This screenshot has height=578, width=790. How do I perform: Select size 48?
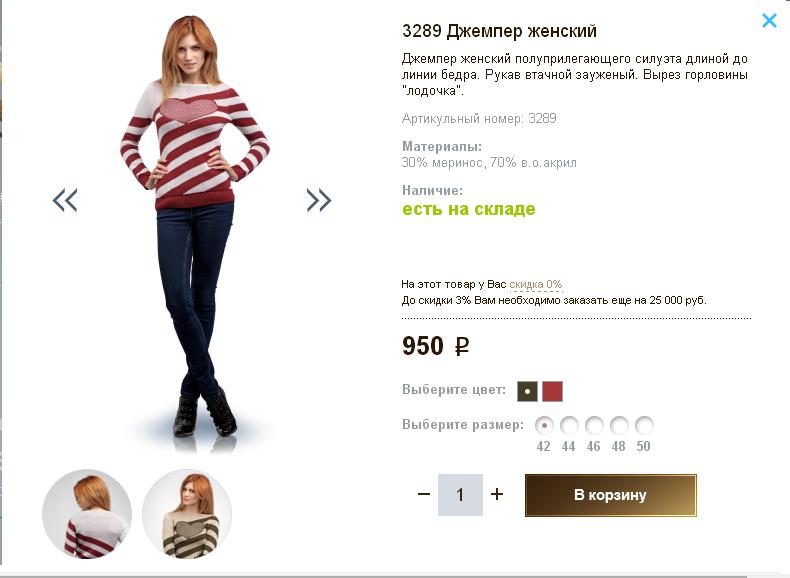[x=619, y=425]
